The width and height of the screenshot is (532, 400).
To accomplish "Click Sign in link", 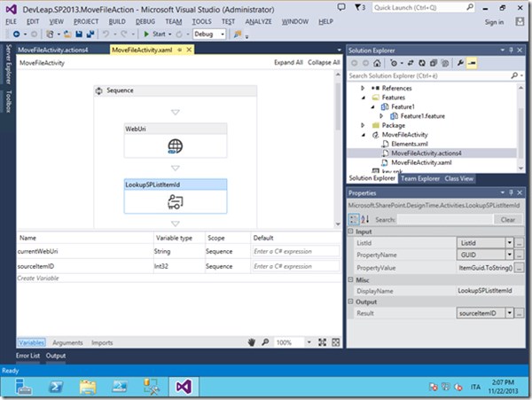I will [494, 22].
